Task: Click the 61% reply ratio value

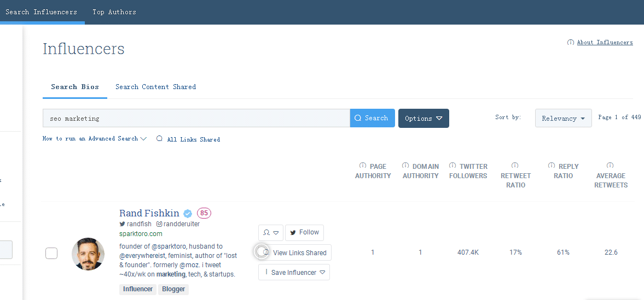Action: point(563,252)
